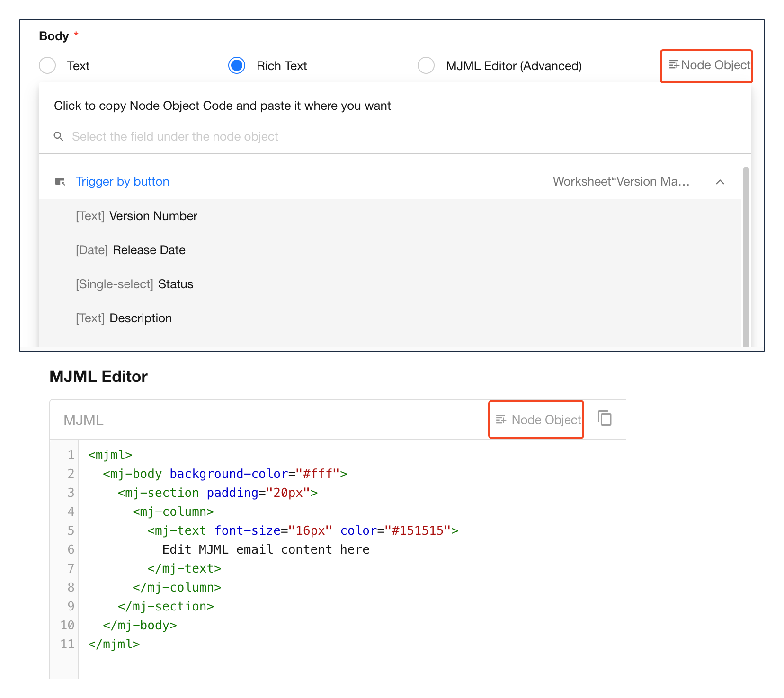Click the opening <mj-column> line
Viewport: 784px width, 698px height.
coord(173,512)
